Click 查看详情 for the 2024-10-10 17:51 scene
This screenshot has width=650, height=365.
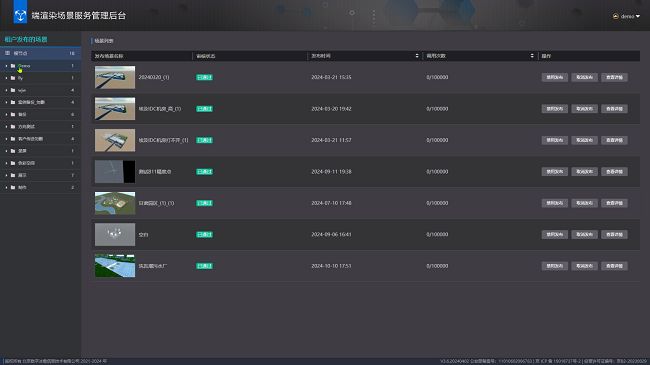point(614,266)
